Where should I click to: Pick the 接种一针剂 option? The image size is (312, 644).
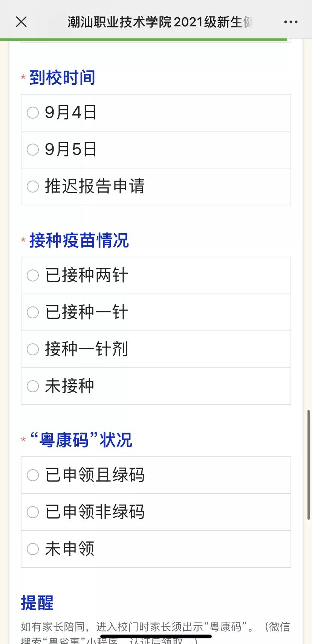pos(33,349)
